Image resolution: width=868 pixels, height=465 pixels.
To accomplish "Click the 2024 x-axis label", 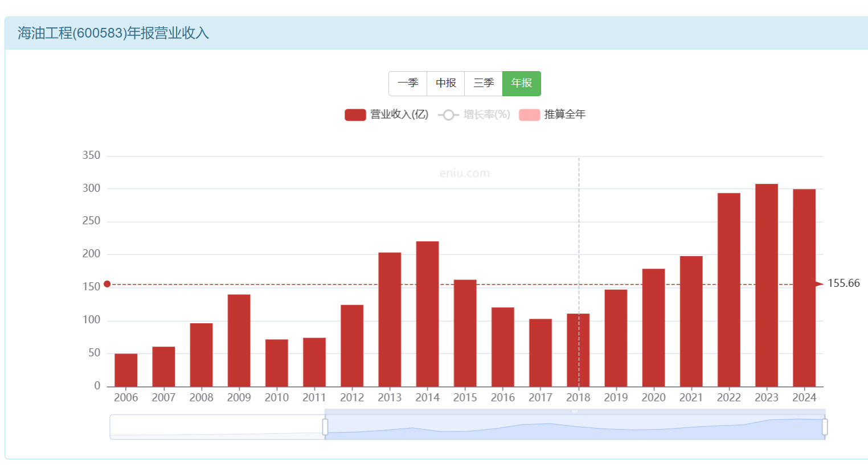I will 804,397.
